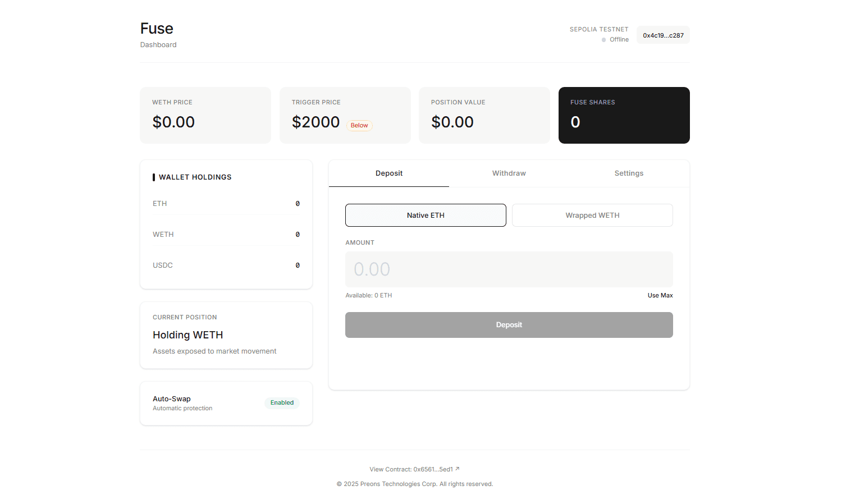Toggle the Auto-Swap Enabled badge
Image resolution: width=846 pixels, height=504 pixels.
(x=282, y=403)
